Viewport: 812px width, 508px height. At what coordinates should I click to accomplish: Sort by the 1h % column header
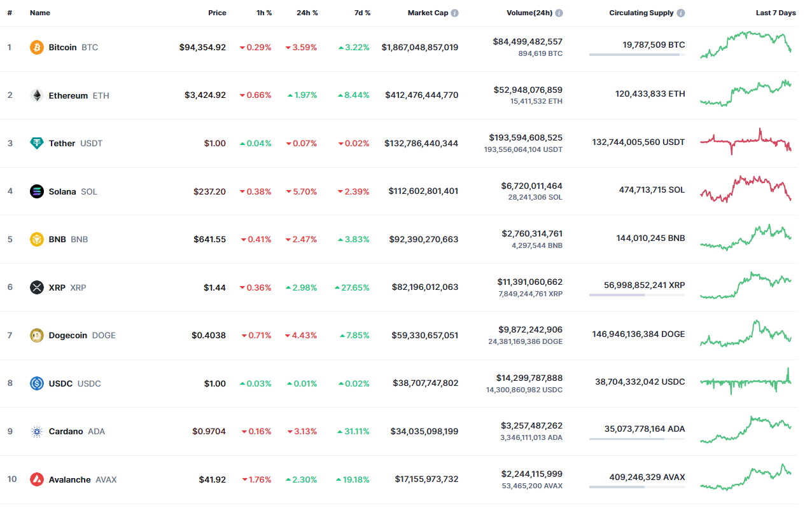263,13
